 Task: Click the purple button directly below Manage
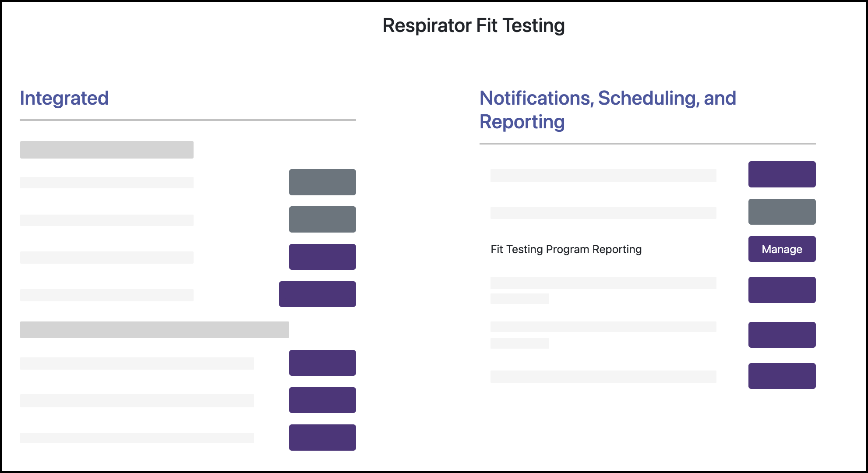[782, 289]
